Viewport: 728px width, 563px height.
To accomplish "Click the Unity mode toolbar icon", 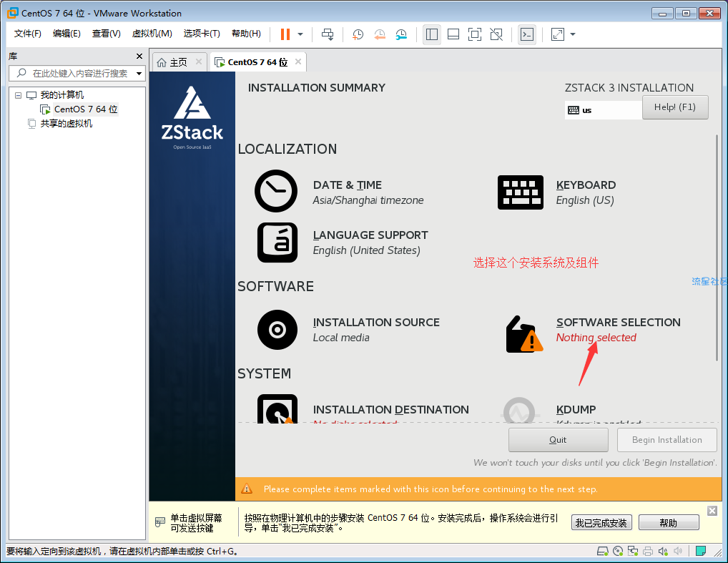I will [496, 34].
